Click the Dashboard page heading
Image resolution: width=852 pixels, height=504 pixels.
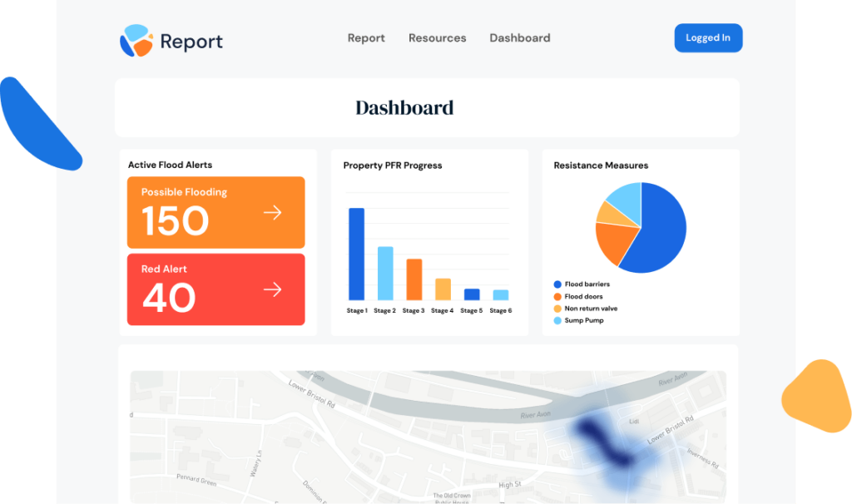405,107
